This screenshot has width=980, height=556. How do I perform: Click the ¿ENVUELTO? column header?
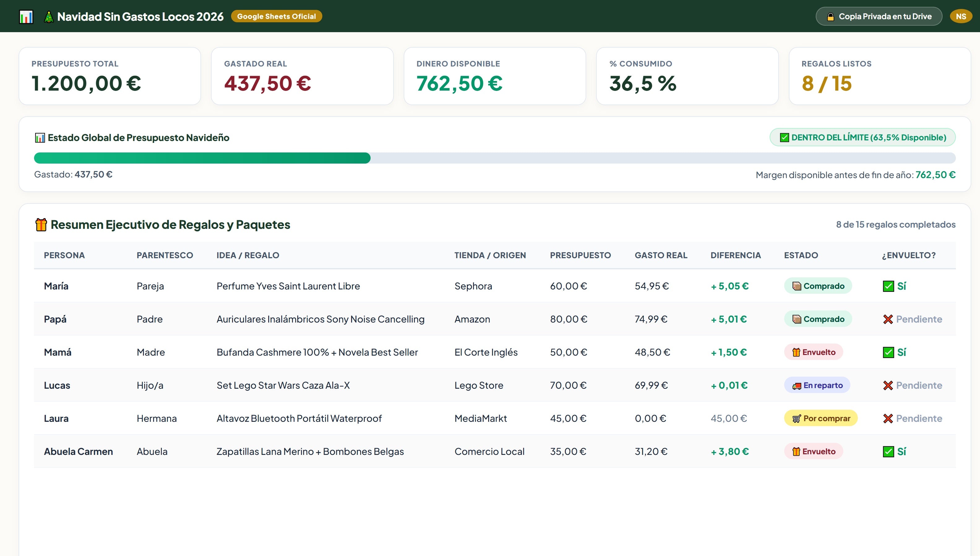(909, 255)
